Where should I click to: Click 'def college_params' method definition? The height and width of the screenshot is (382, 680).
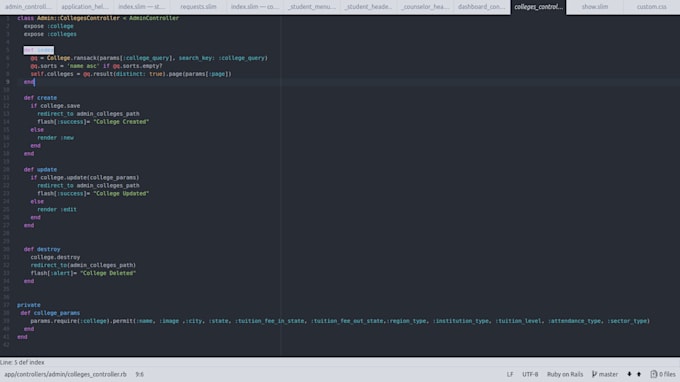[x=50, y=313]
